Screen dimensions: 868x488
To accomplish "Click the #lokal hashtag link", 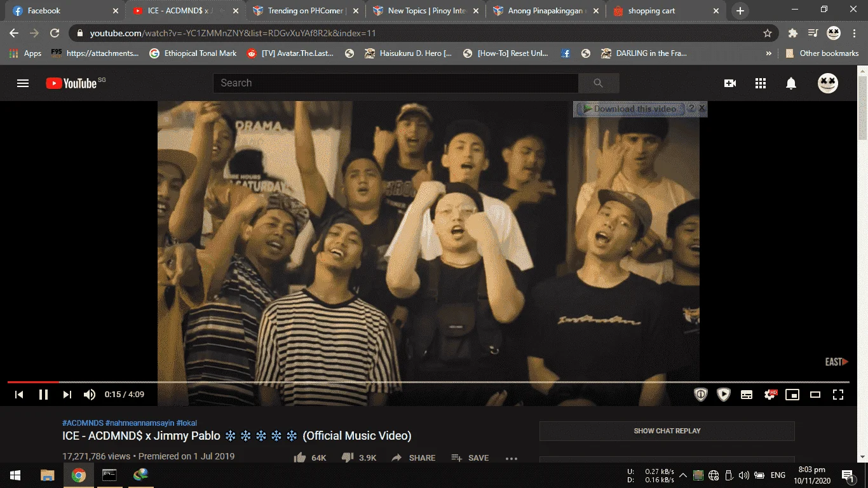I will (187, 423).
